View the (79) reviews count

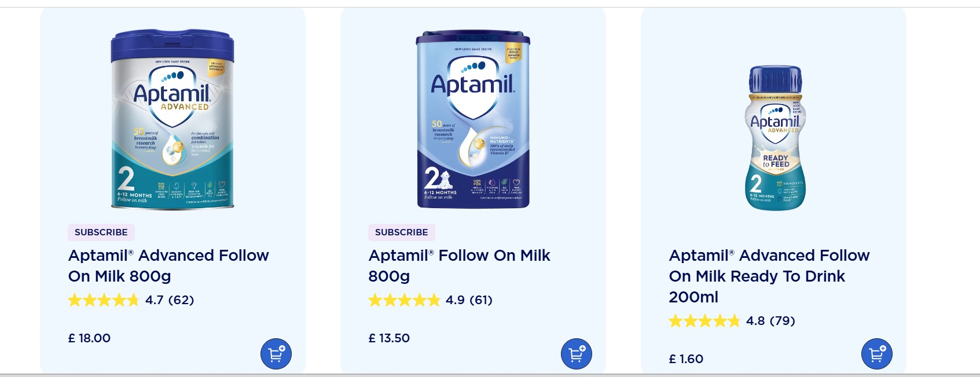pyautogui.click(x=782, y=321)
